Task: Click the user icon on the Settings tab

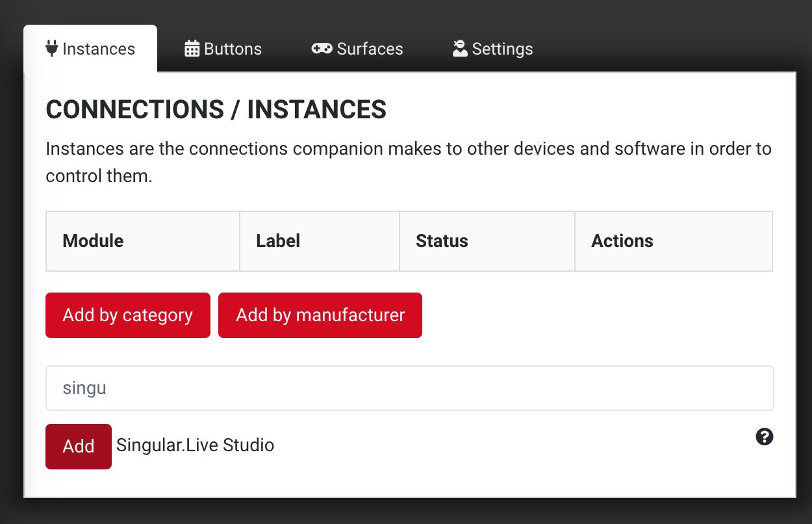Action: tap(459, 47)
